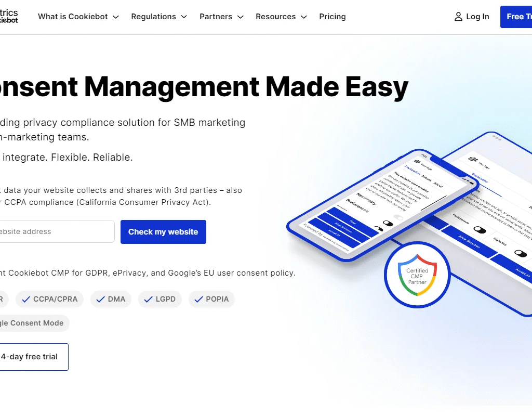This screenshot has height=416, width=532.
Task: Toggle the switch on the phone mockup
Action: pos(387,224)
